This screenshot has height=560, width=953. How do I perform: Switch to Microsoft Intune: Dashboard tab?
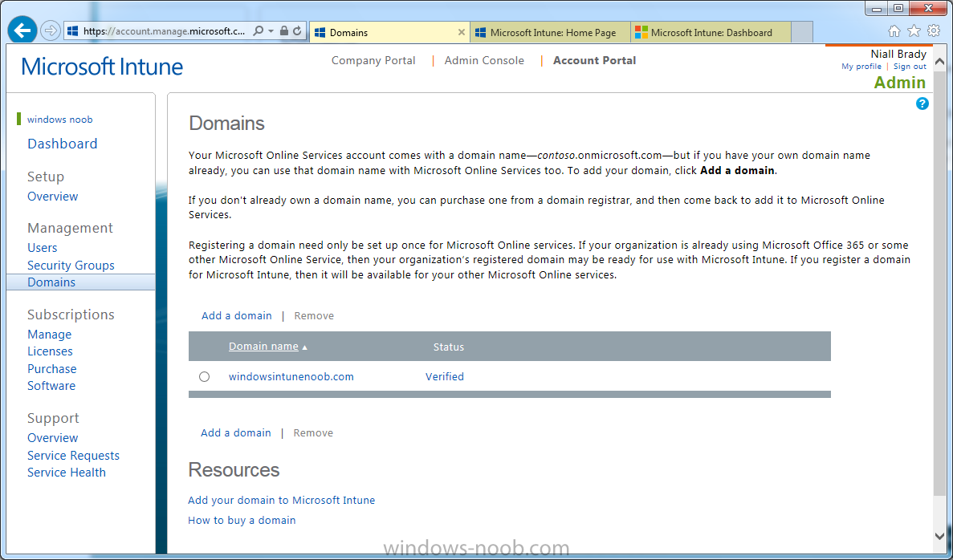[711, 33]
